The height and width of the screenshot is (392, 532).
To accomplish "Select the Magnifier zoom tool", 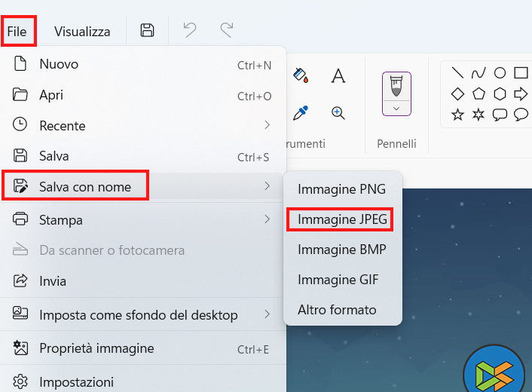I will [x=338, y=112].
